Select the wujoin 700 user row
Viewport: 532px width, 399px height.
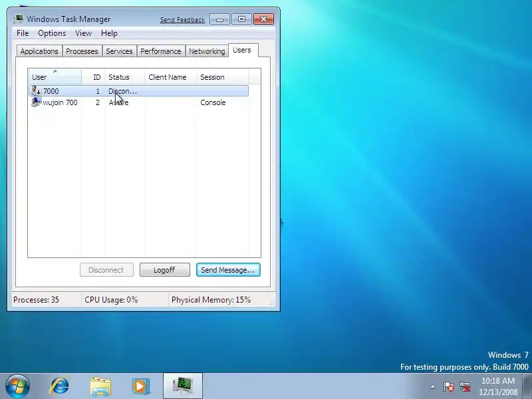pyautogui.click(x=139, y=102)
